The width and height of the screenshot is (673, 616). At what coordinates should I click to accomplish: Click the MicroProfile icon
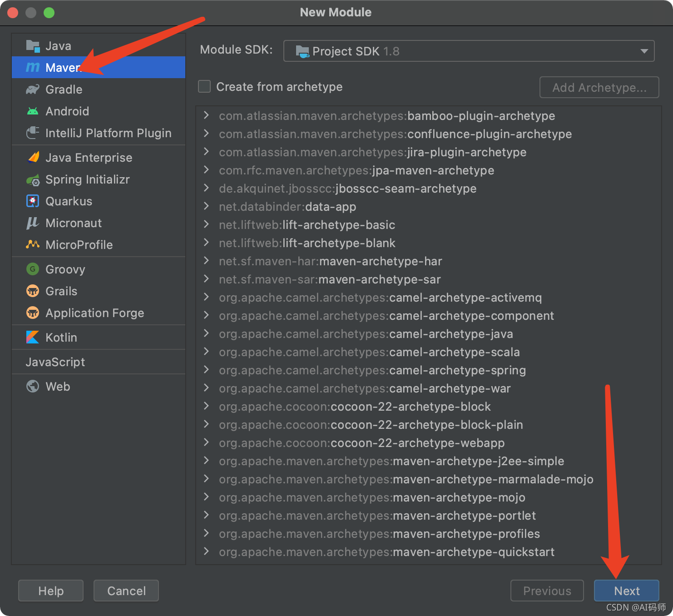(33, 244)
